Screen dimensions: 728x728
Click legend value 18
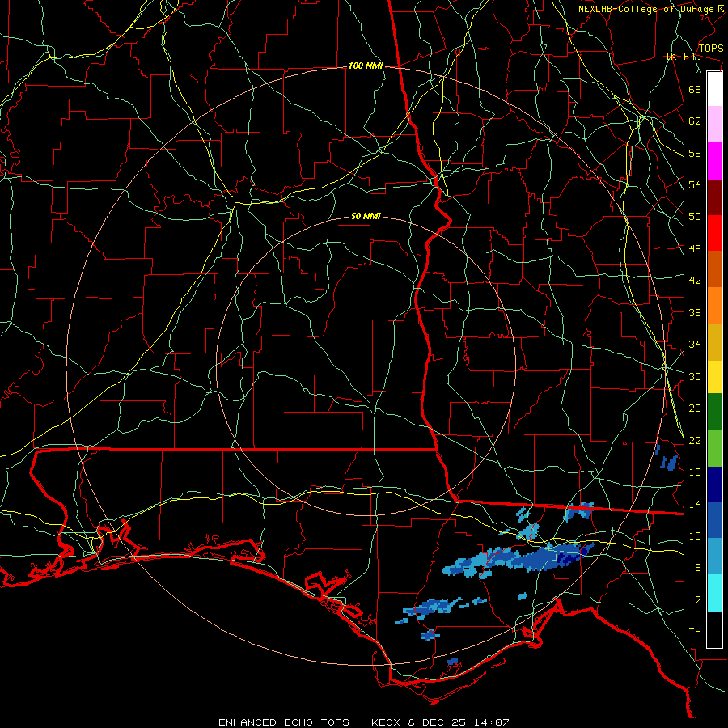click(695, 472)
